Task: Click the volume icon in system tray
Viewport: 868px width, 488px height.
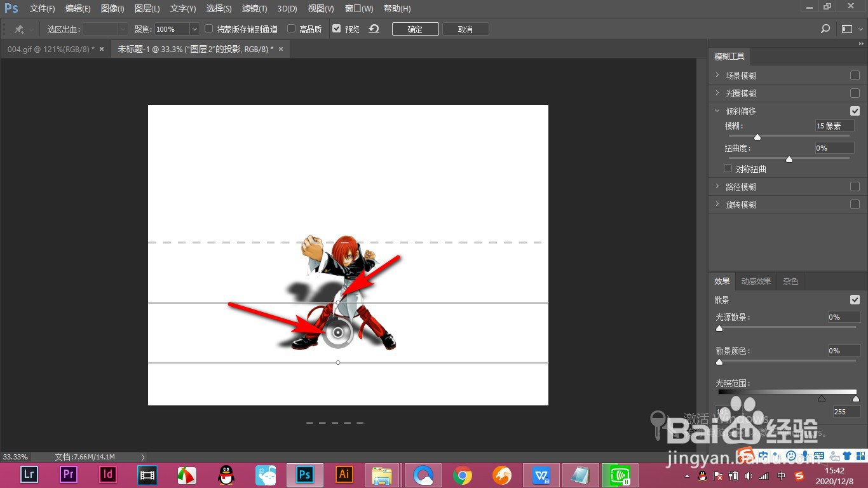Action: [749, 476]
